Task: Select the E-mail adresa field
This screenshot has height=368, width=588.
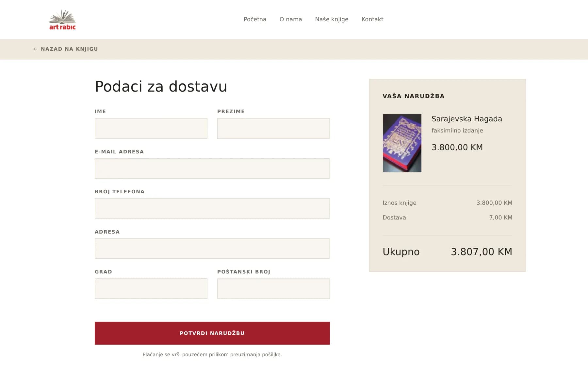Action: click(x=212, y=168)
